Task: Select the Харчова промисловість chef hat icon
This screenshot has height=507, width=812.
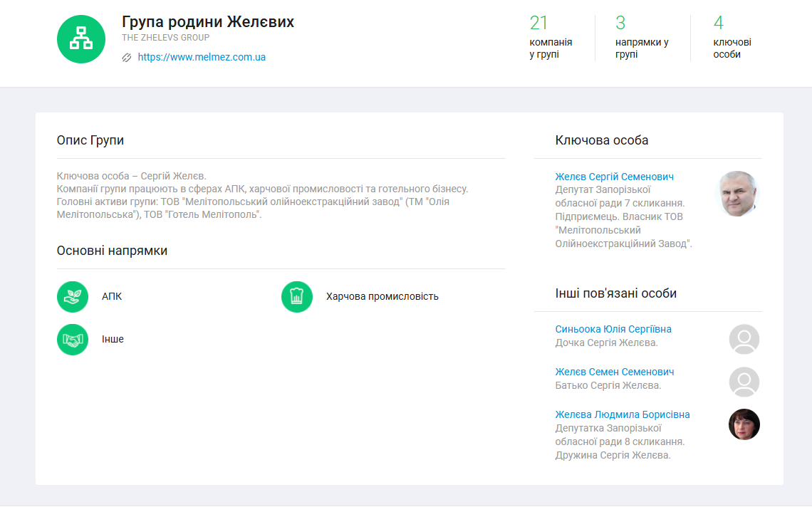Action: tap(297, 297)
